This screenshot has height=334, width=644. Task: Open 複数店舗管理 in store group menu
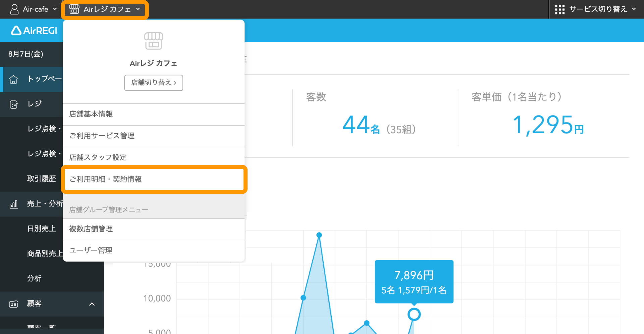click(154, 229)
